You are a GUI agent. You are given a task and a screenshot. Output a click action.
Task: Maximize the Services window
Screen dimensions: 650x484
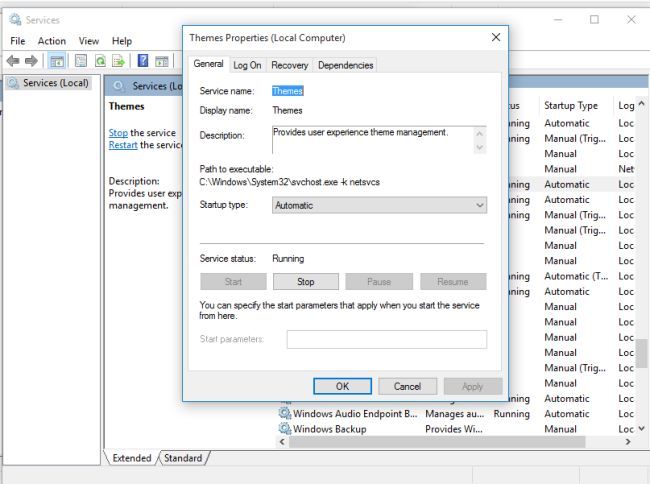pos(594,19)
